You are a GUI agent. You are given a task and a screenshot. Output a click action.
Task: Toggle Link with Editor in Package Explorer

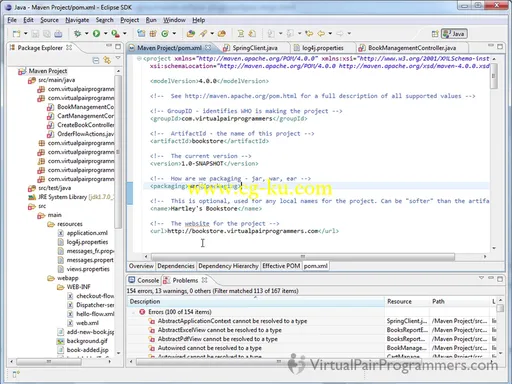pos(107,60)
